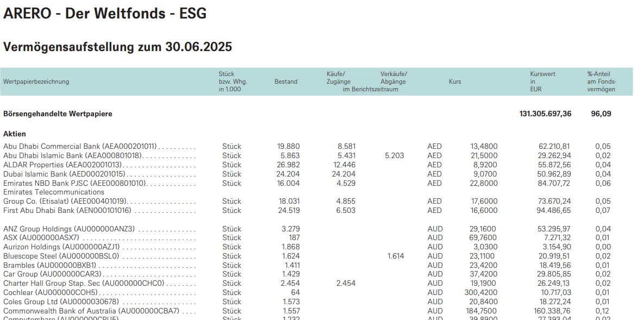
Task: Select the 'Käufe/ Zugänge' column header
Action: pyautogui.click(x=339, y=78)
